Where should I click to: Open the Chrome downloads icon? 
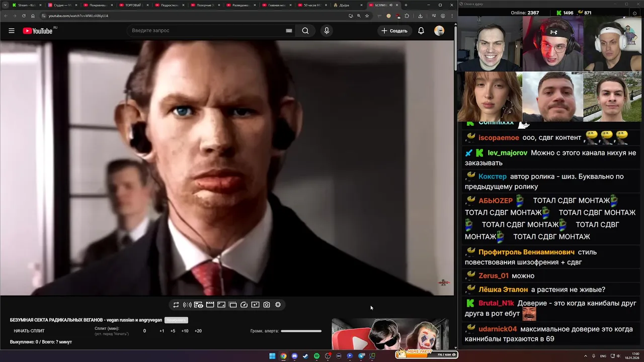click(420, 16)
